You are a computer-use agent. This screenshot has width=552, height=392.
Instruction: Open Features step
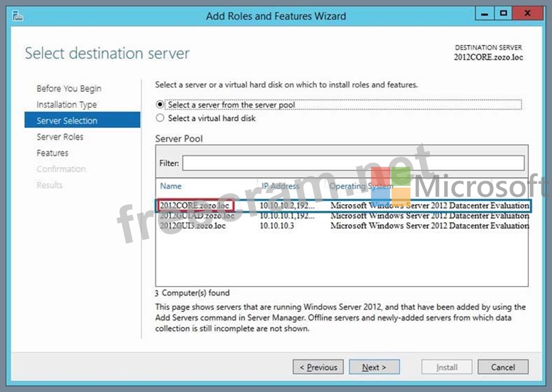(x=52, y=153)
